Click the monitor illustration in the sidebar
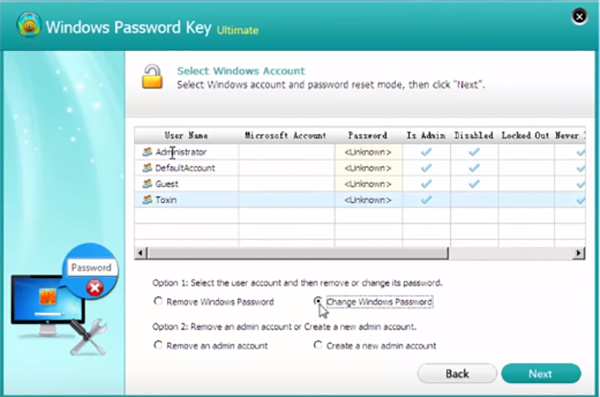This screenshot has height=397, width=600. [x=48, y=305]
